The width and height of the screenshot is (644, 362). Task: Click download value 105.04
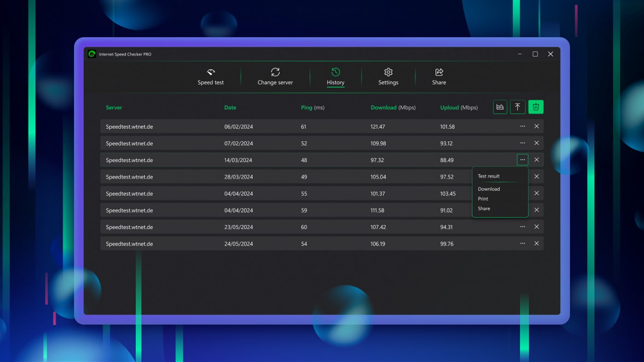[x=378, y=177]
